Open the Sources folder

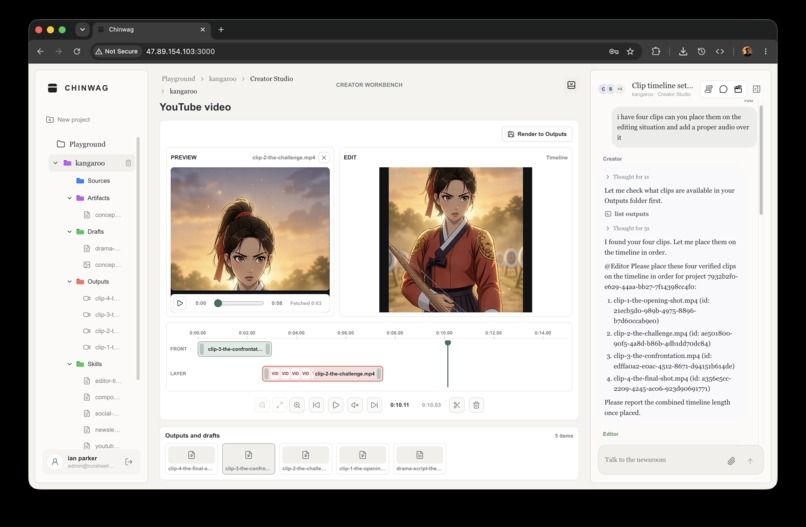click(x=93, y=181)
